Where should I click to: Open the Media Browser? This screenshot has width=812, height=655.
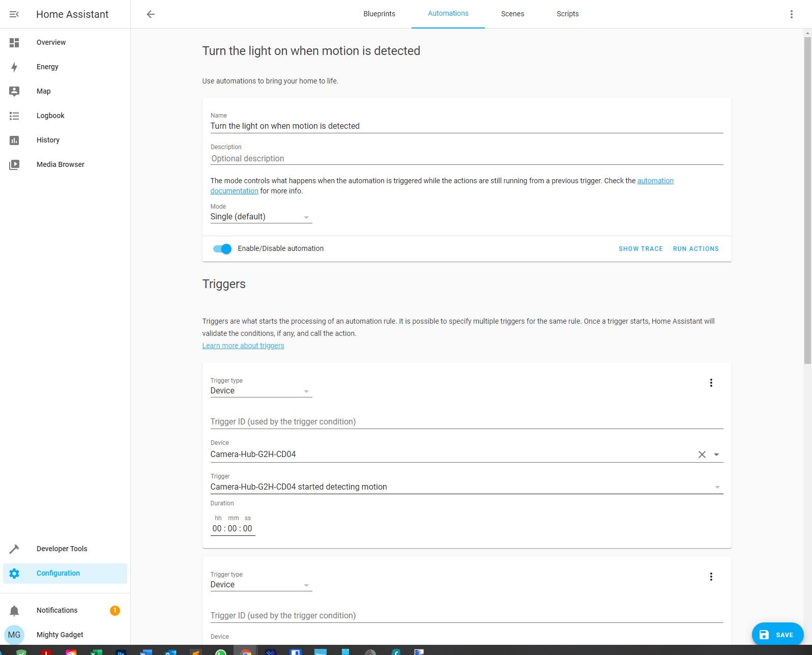[60, 164]
